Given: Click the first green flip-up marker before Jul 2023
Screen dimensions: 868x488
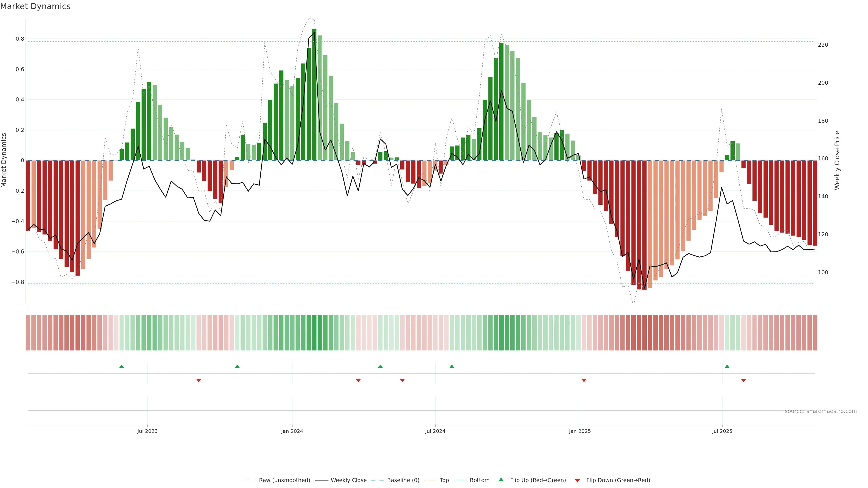Looking at the screenshot, I should point(122,366).
